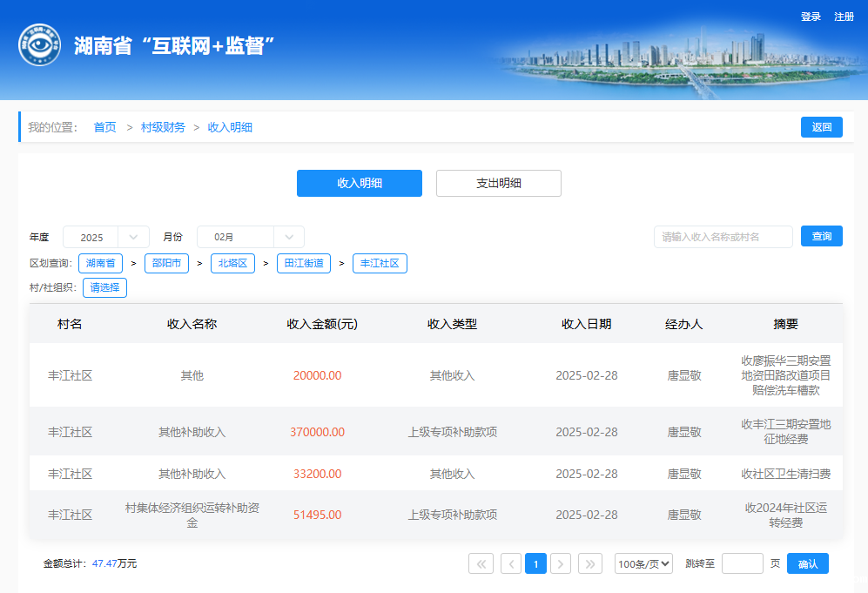Image resolution: width=868 pixels, height=593 pixels.
Task: Navigate to 首页 in breadcrumb
Action: [x=104, y=127]
